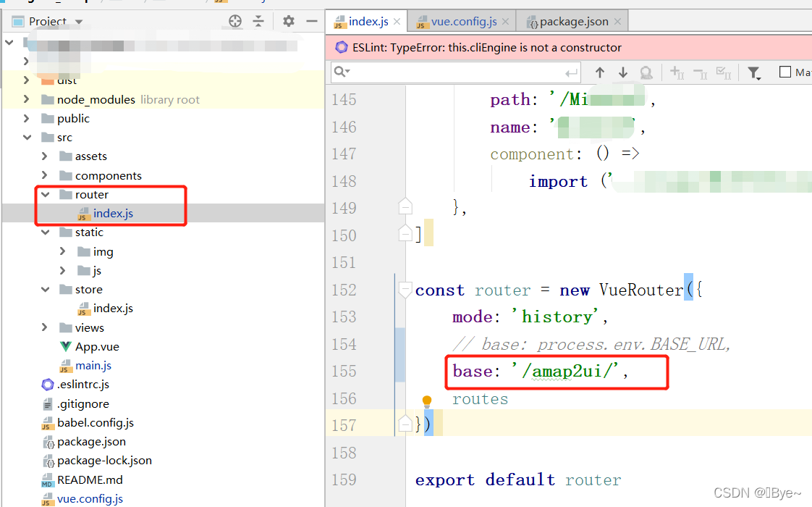The width and height of the screenshot is (812, 507).
Task: Jump to previous match with up arrow
Action: [x=599, y=72]
